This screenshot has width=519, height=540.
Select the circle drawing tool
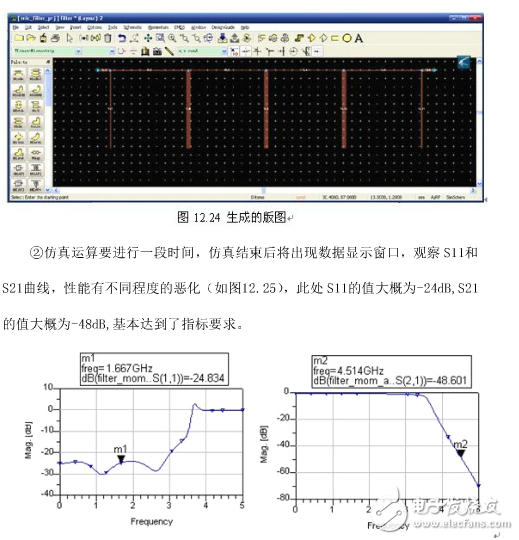pyautogui.click(x=347, y=38)
